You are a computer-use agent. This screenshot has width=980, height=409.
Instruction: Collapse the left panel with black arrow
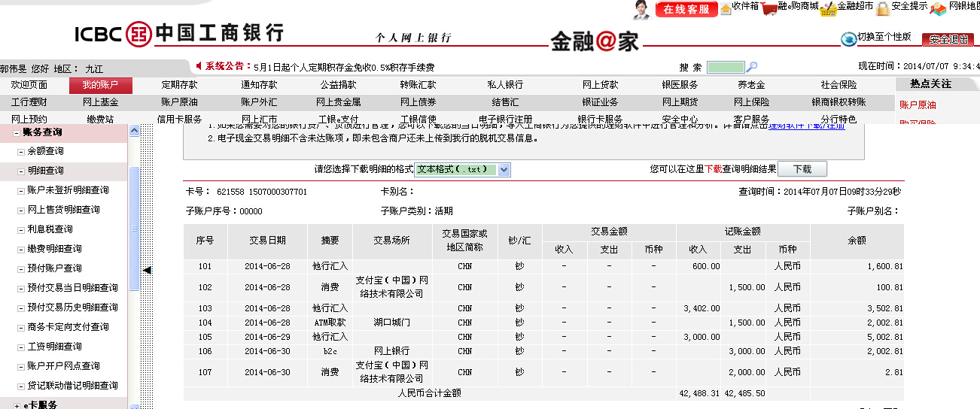(148, 270)
